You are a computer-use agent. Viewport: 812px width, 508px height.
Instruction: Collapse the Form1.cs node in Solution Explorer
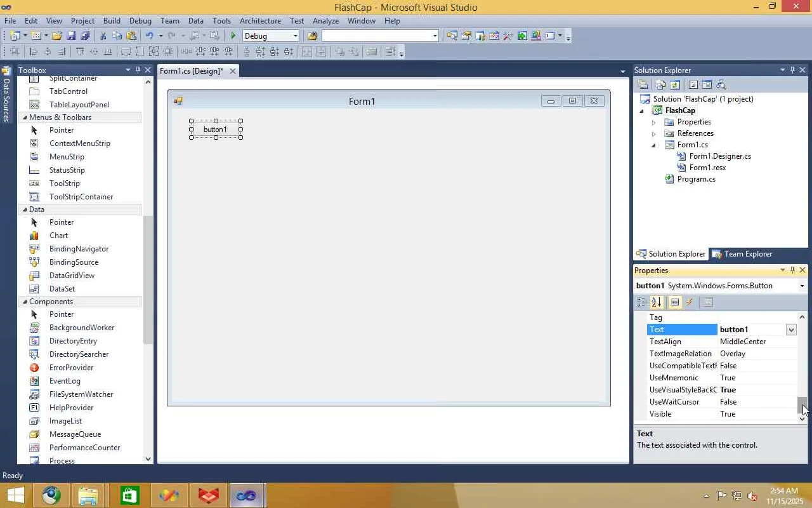coord(653,145)
